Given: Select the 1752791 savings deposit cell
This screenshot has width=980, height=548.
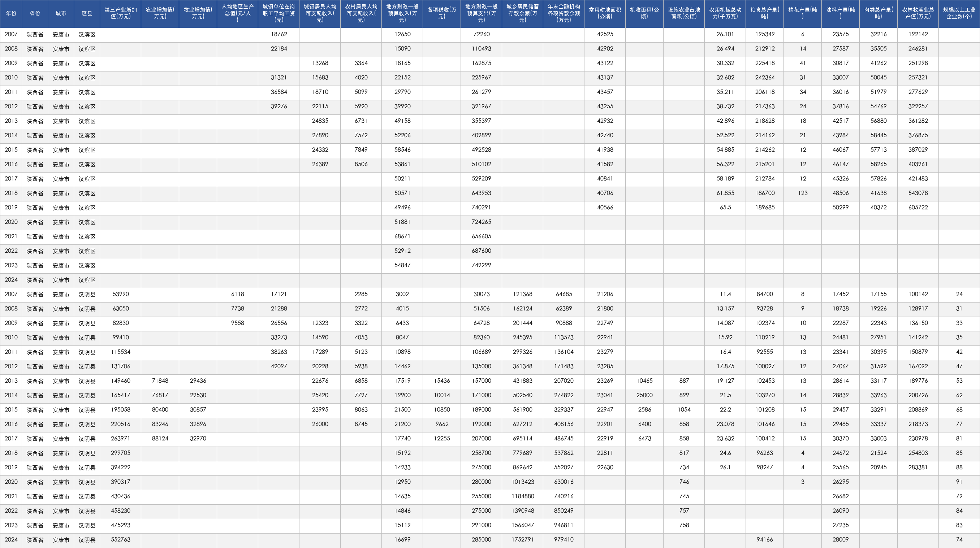Looking at the screenshot, I should pos(523,540).
